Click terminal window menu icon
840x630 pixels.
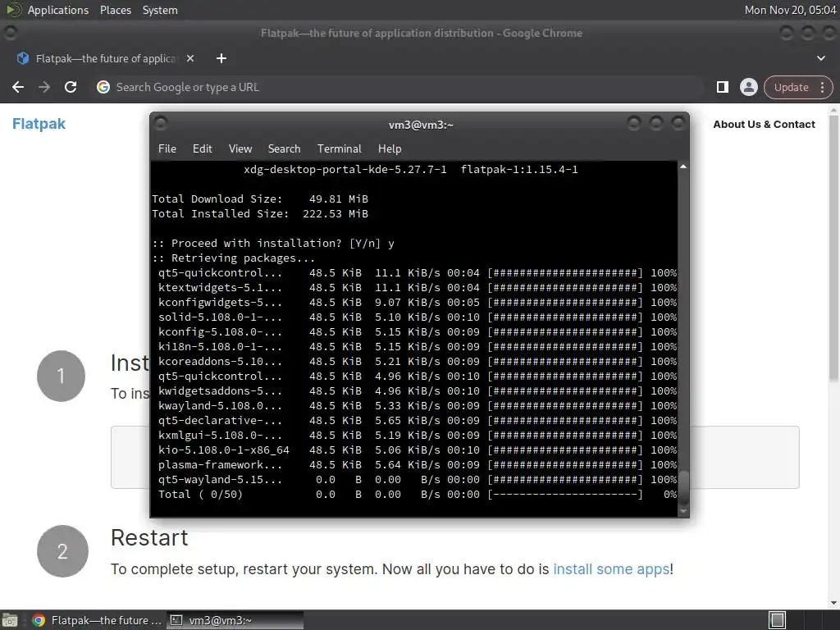point(160,124)
